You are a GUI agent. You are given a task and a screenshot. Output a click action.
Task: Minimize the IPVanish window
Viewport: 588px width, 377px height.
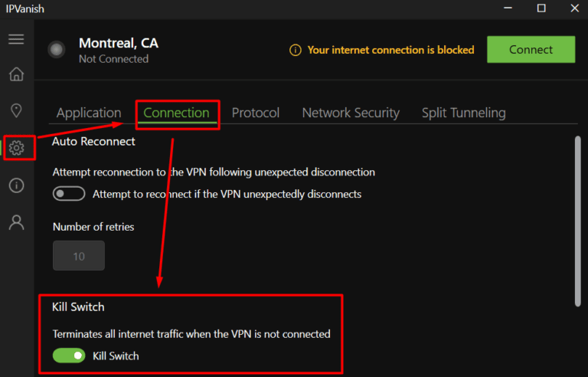click(x=508, y=8)
